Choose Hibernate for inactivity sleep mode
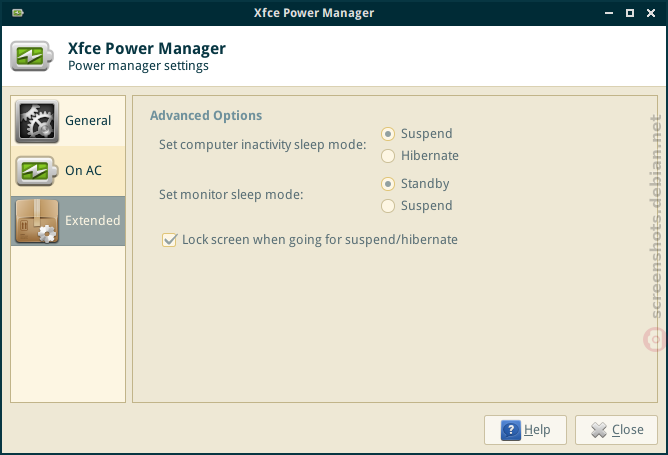Viewport: 668px width, 455px height. pos(420,156)
